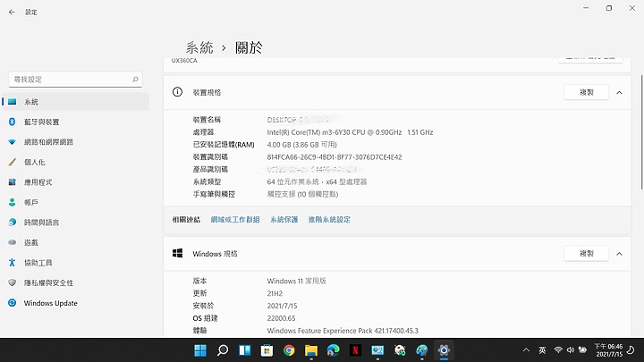This screenshot has width=644, height=362.
Task: Open 協助工具 settings
Action: [75, 263]
